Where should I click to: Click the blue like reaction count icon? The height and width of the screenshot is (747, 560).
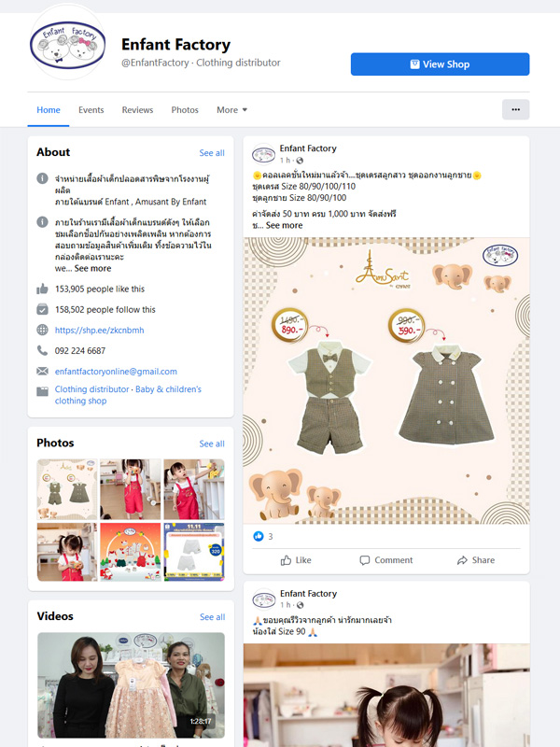(x=258, y=536)
